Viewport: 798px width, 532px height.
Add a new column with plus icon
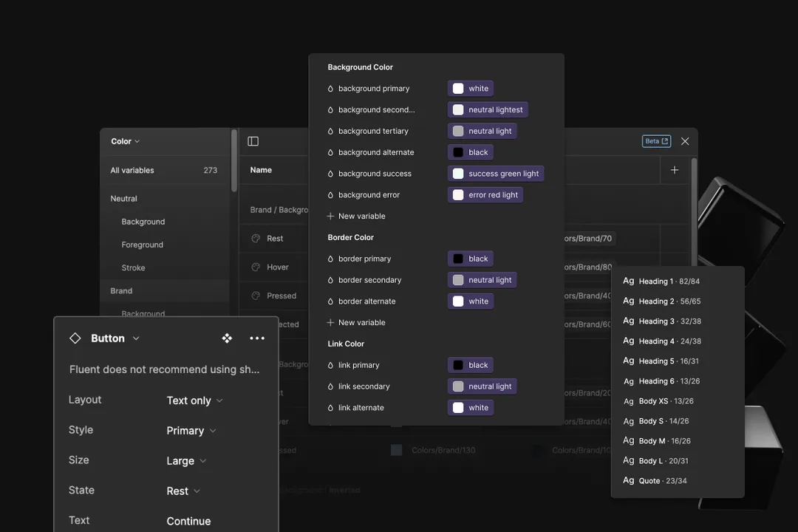(675, 170)
